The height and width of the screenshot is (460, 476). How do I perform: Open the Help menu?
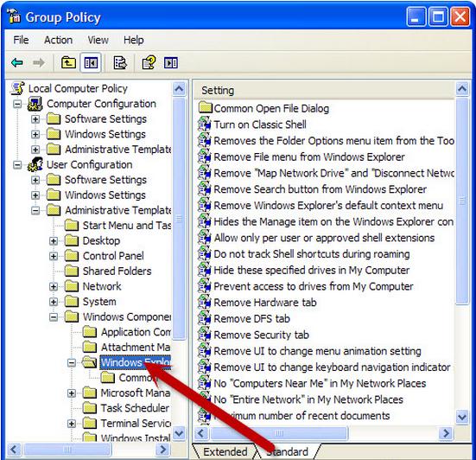pyautogui.click(x=134, y=40)
